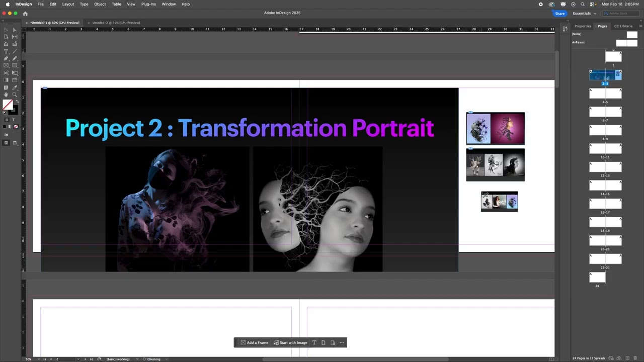Open more options in contextual task bar
This screenshot has width=644, height=362.
pyautogui.click(x=342, y=343)
